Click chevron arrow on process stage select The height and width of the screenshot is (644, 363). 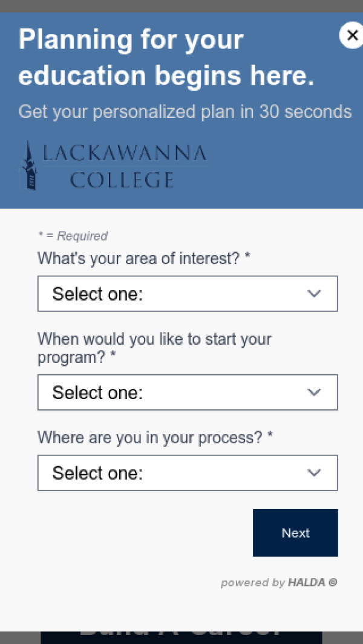314,473
